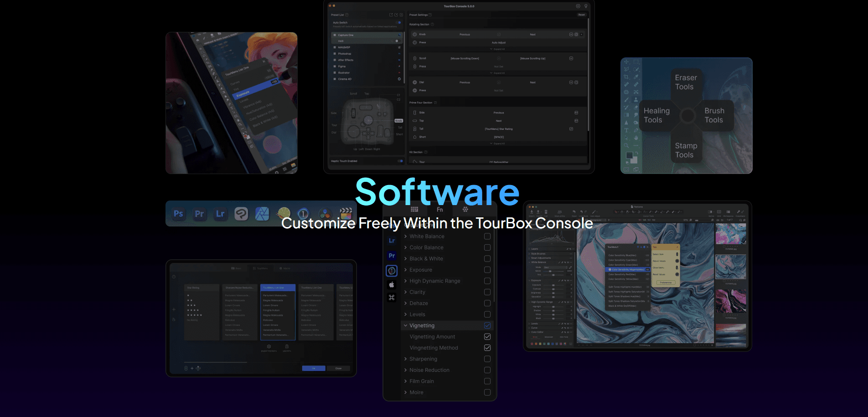This screenshot has width=868, height=417.
Task: Click the Premiere Pro icon in app strip
Action: coord(199,214)
